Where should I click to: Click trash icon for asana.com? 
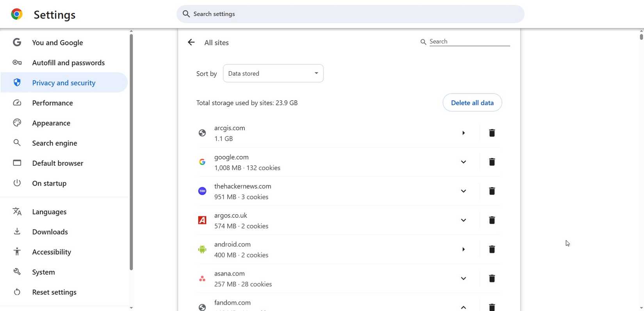492,279
